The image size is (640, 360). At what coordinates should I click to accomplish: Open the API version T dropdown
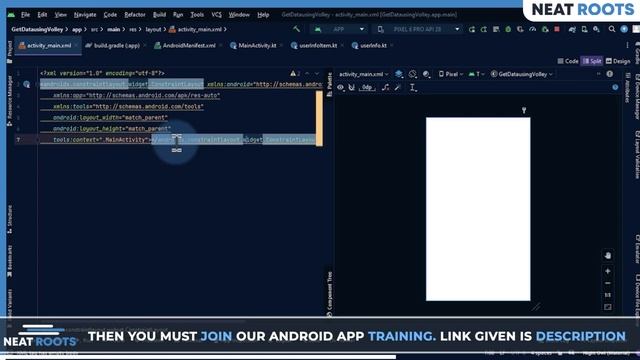pos(476,74)
